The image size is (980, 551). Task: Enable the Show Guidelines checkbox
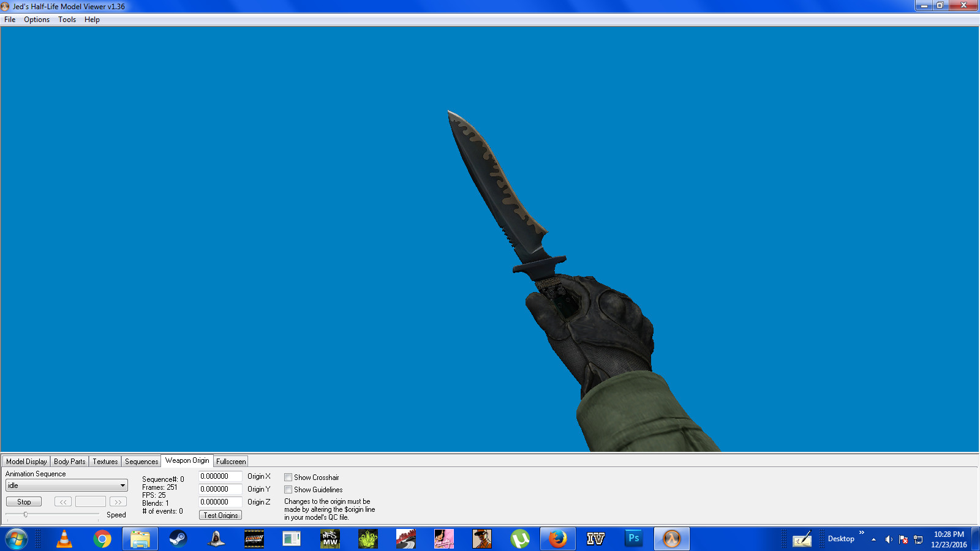click(288, 489)
